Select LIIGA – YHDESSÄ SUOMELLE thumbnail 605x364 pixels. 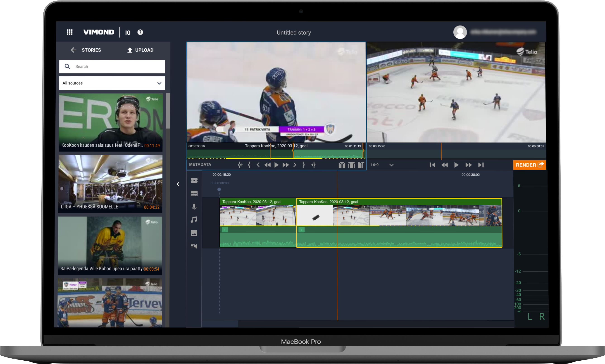coord(110,184)
